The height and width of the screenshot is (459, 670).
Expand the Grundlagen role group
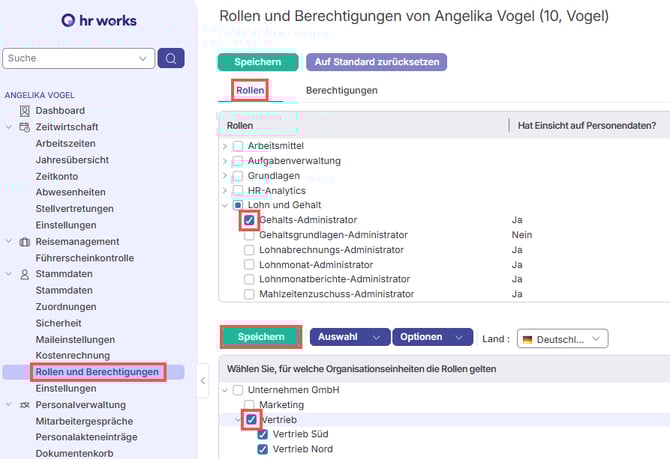pyautogui.click(x=225, y=176)
